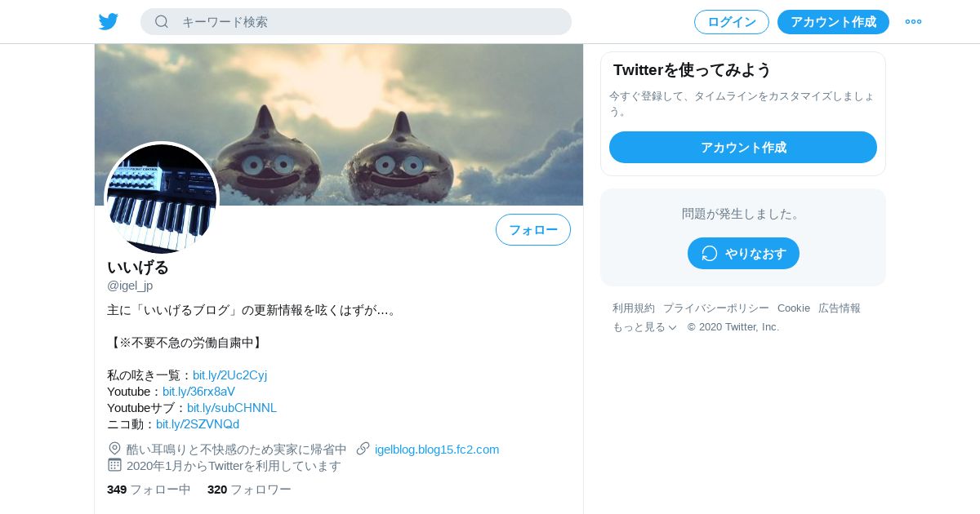The image size is (980, 514).
Task: View the 320 フォロワー list
Action: coord(249,490)
